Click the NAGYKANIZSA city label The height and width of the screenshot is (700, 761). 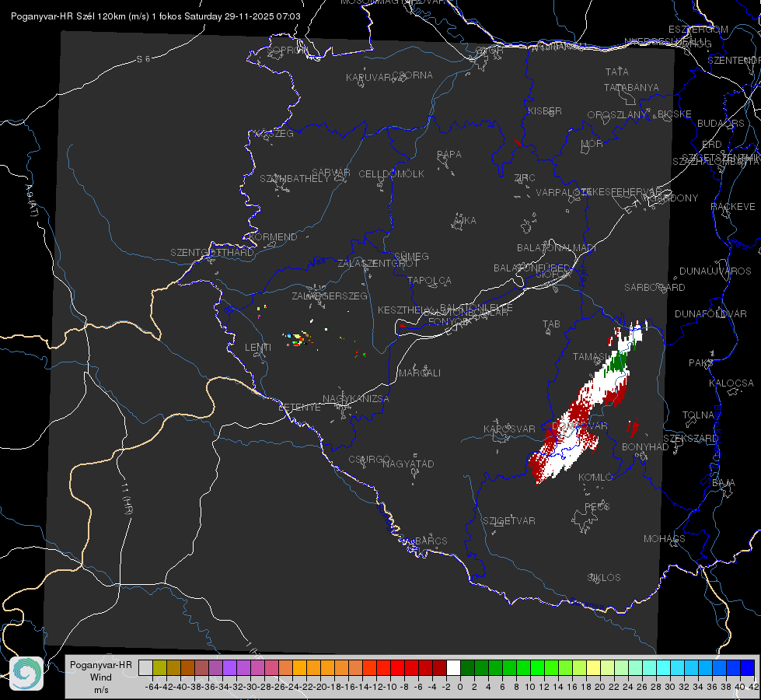pyautogui.click(x=356, y=399)
